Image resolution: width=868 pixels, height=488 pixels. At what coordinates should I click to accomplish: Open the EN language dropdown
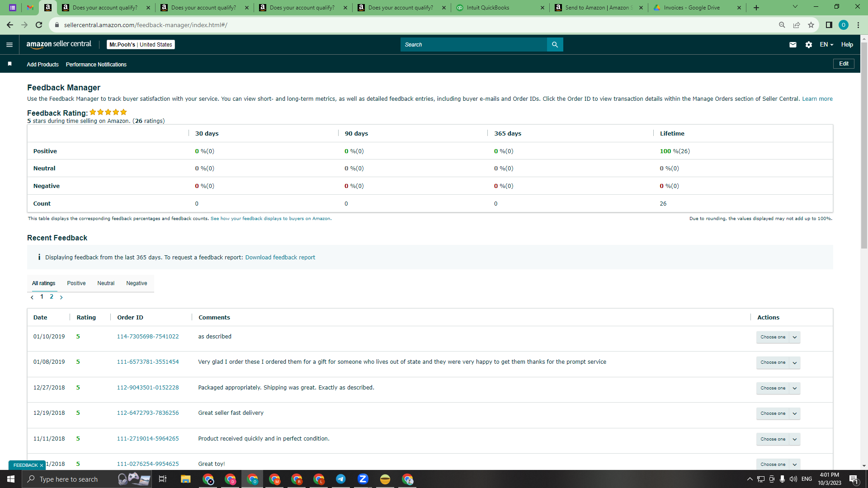tap(826, 44)
